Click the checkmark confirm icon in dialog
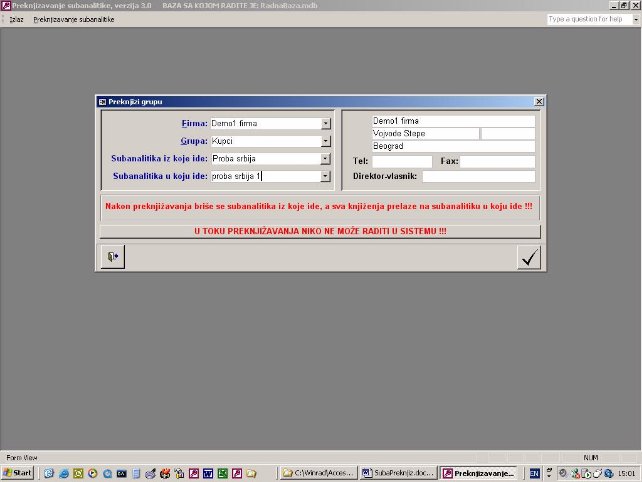The height and width of the screenshot is (482, 642). (x=529, y=257)
